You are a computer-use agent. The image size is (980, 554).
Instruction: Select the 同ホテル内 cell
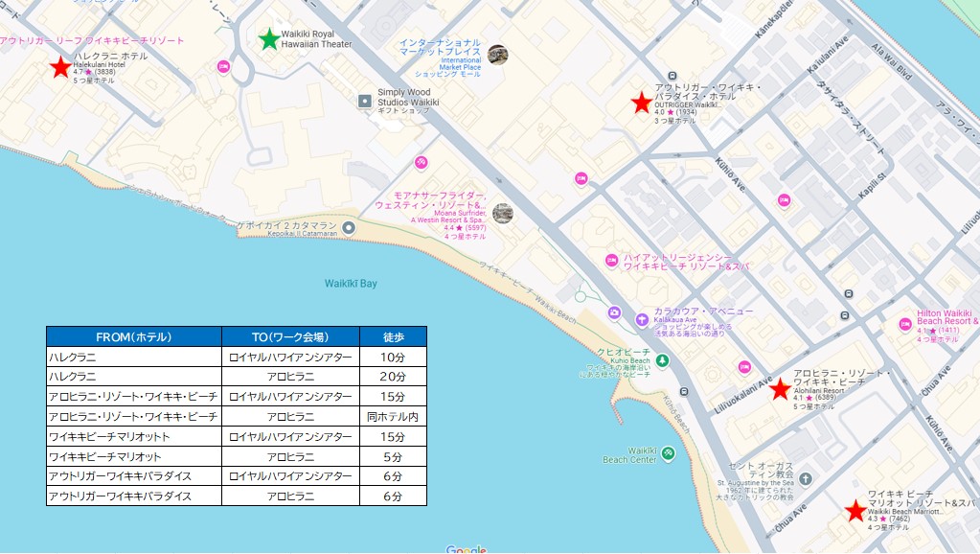click(393, 416)
